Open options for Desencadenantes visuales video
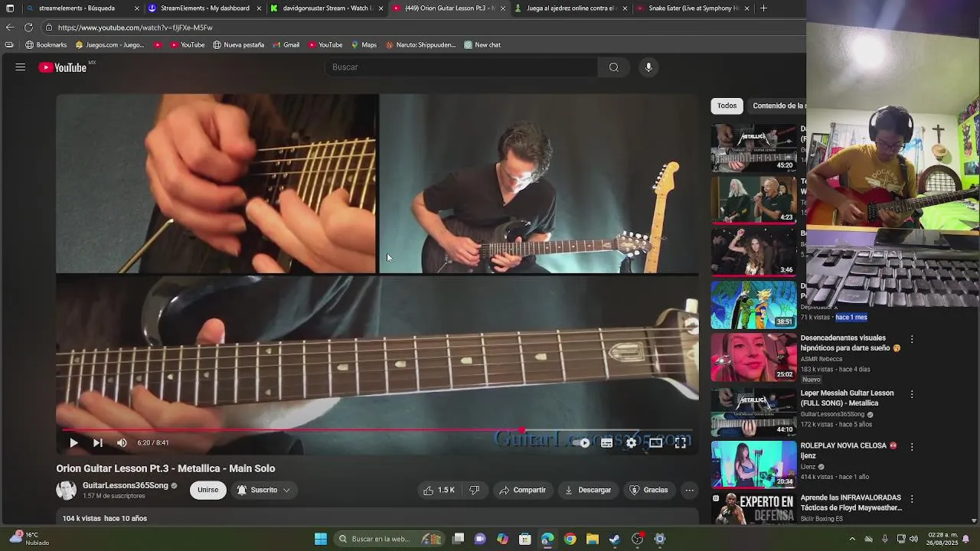 pos(911,339)
